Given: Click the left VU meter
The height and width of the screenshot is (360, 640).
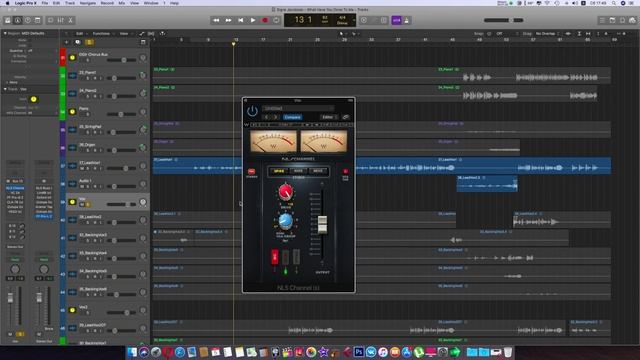Looking at the screenshot, I should (x=273, y=142).
